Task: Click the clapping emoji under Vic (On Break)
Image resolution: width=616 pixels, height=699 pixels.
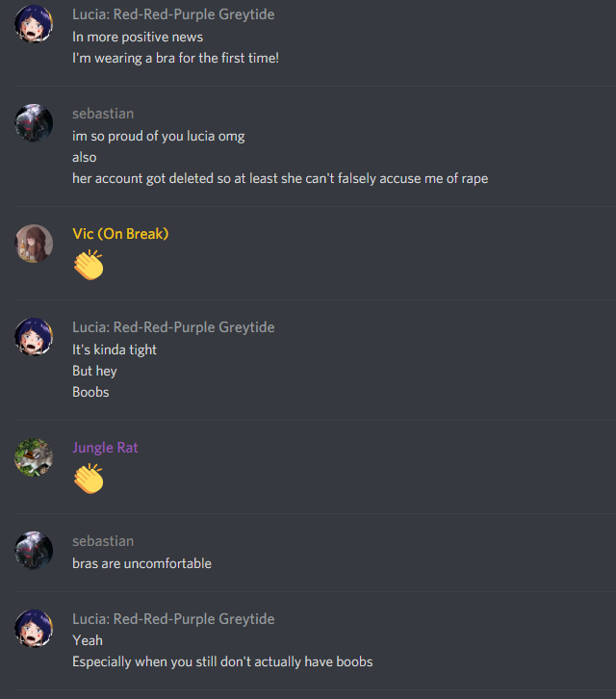Action: point(89,265)
